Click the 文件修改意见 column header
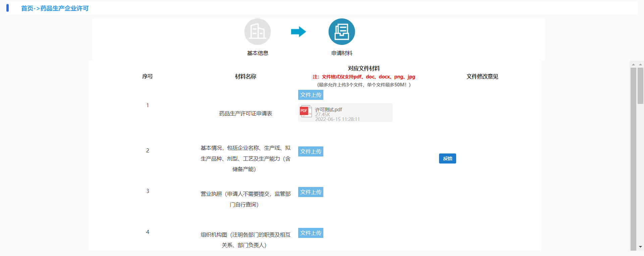This screenshot has height=256, width=644. click(x=482, y=76)
